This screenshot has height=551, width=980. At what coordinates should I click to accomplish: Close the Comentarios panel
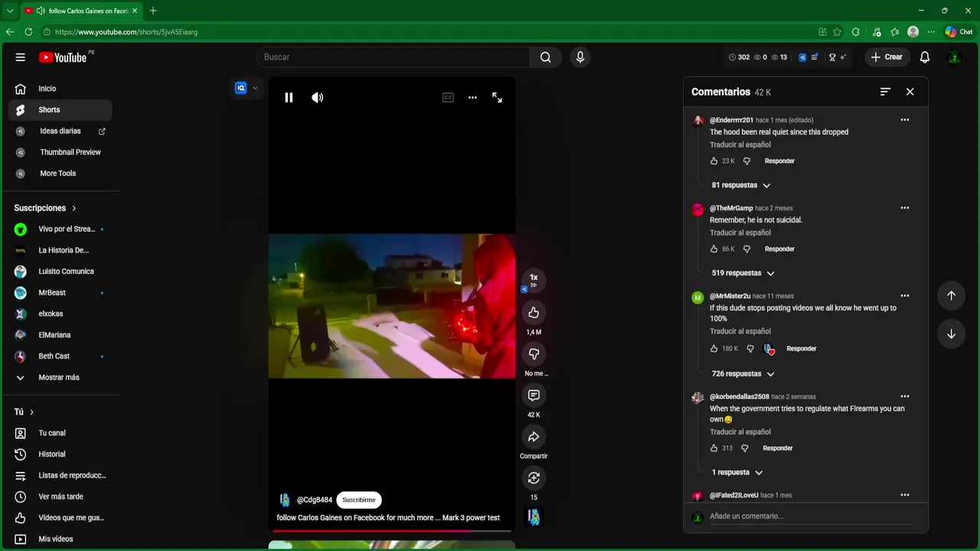click(910, 92)
